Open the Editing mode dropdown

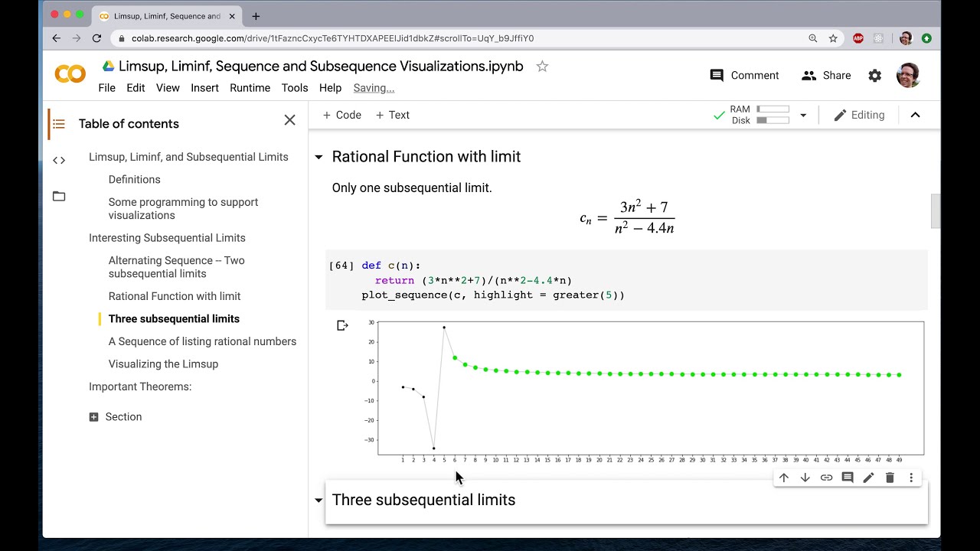tap(859, 115)
